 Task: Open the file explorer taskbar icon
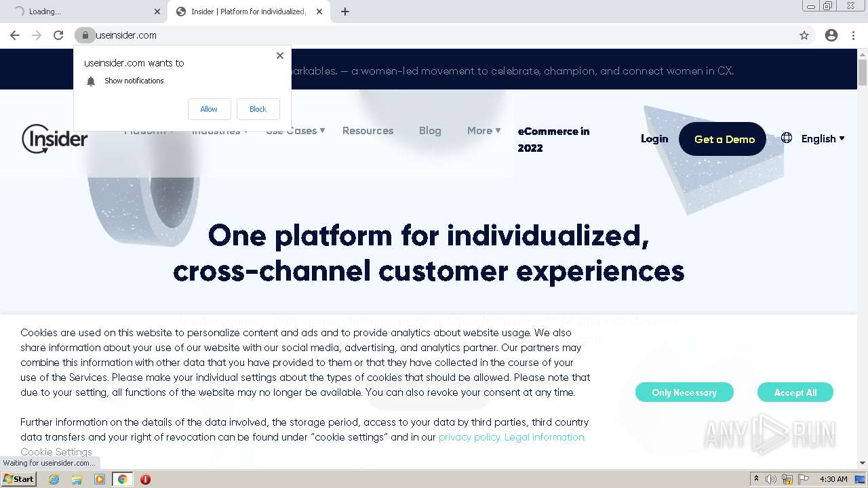[77, 479]
